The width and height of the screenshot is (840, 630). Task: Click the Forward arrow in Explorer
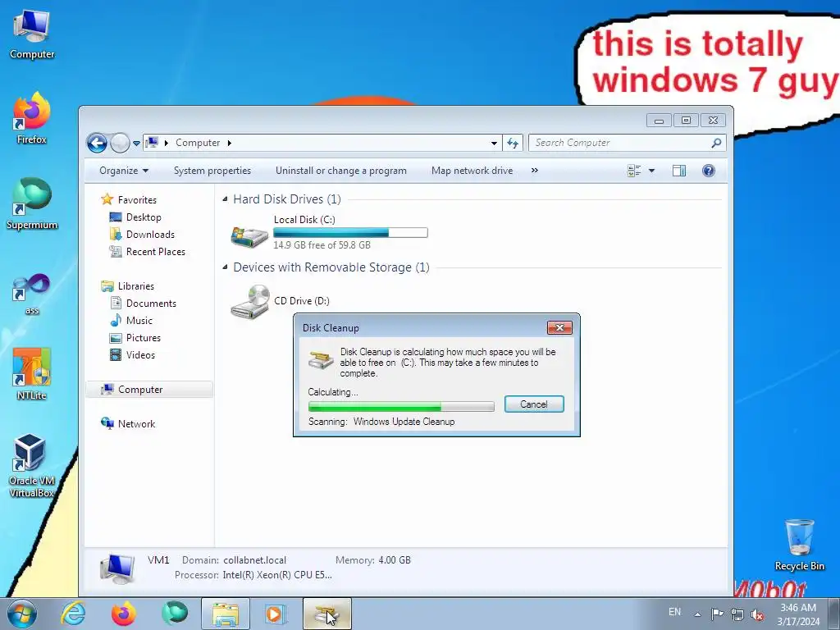[x=120, y=143]
